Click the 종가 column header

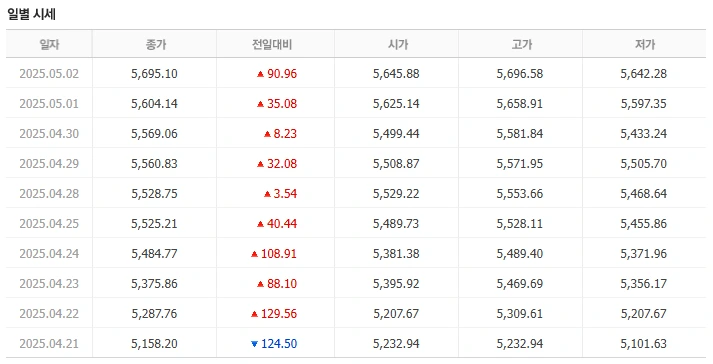pyautogui.click(x=155, y=44)
